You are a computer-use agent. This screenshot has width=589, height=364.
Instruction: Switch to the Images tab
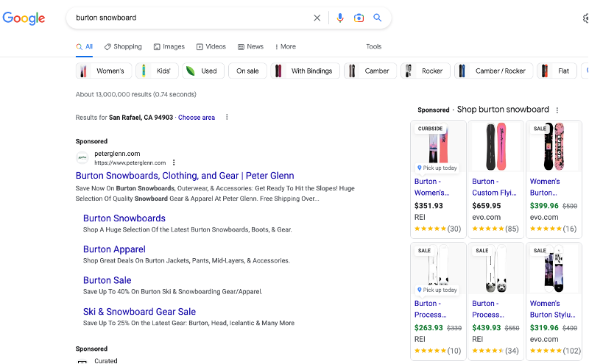169,46
